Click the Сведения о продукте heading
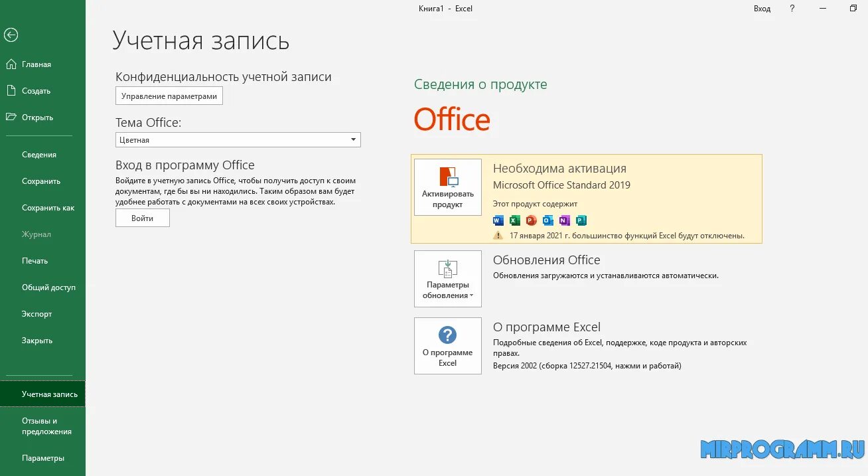This screenshot has width=868, height=476. tap(480, 84)
